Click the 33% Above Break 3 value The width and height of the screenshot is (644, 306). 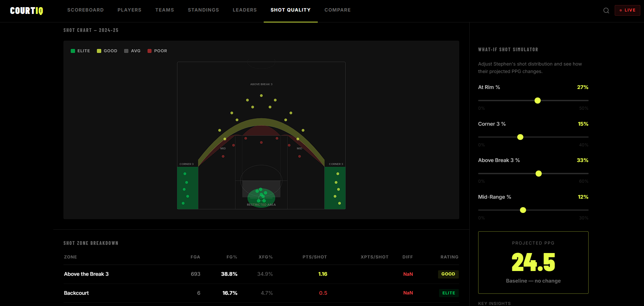click(582, 160)
